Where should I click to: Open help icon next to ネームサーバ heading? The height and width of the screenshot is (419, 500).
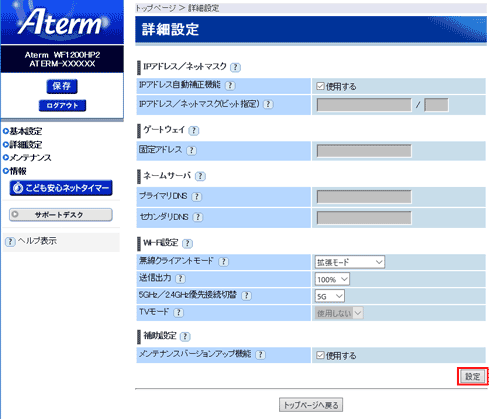(x=200, y=176)
